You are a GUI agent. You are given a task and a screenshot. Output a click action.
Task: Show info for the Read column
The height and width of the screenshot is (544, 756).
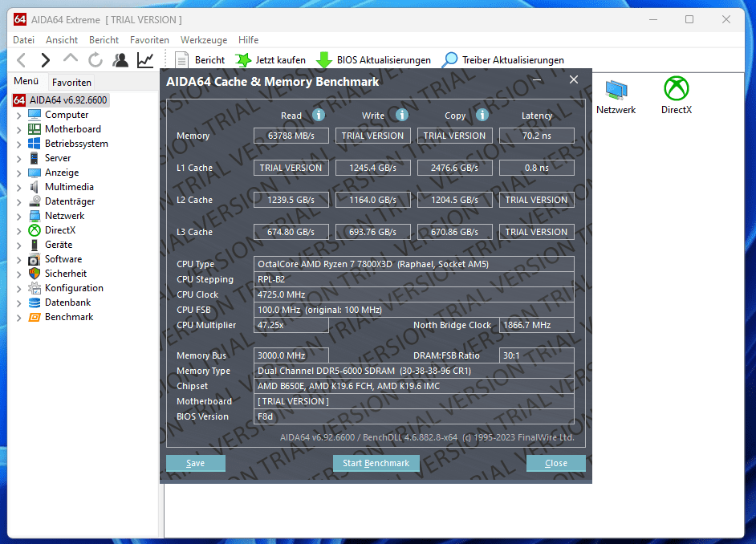pos(319,115)
